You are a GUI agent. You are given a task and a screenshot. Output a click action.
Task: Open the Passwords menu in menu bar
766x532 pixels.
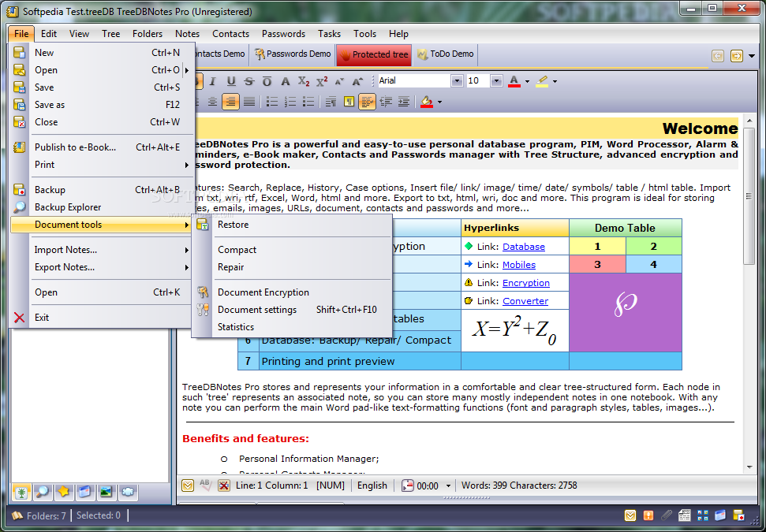point(283,34)
